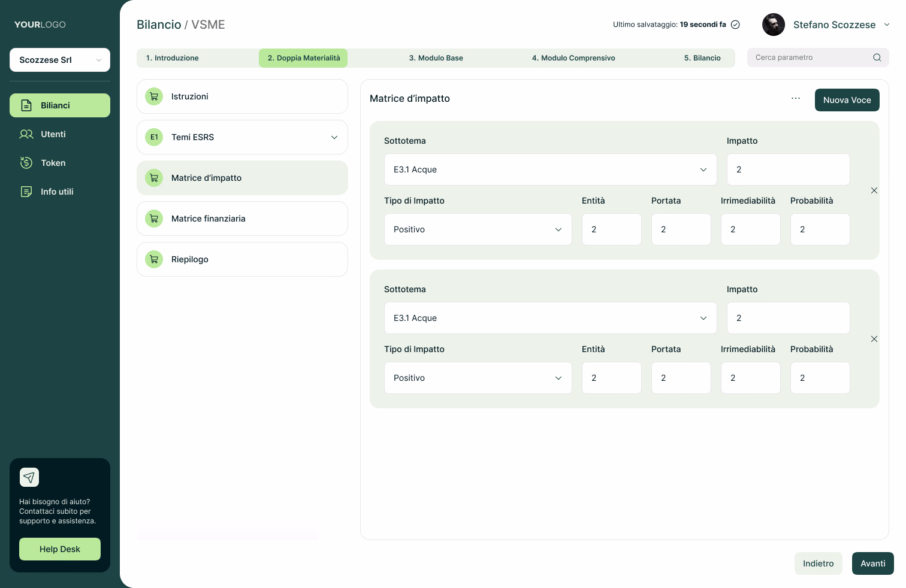Open the three-dots menu beside Matrice d'impatto
Image resolution: width=906 pixels, height=588 pixels.
795,98
